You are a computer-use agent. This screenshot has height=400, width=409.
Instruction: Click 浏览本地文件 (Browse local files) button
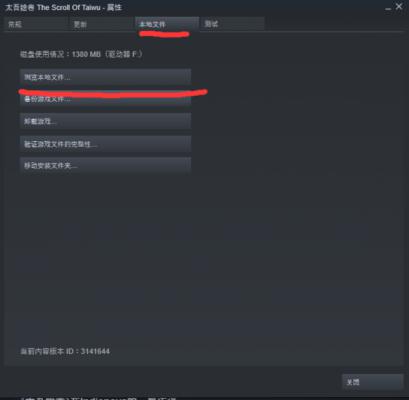[x=105, y=77]
